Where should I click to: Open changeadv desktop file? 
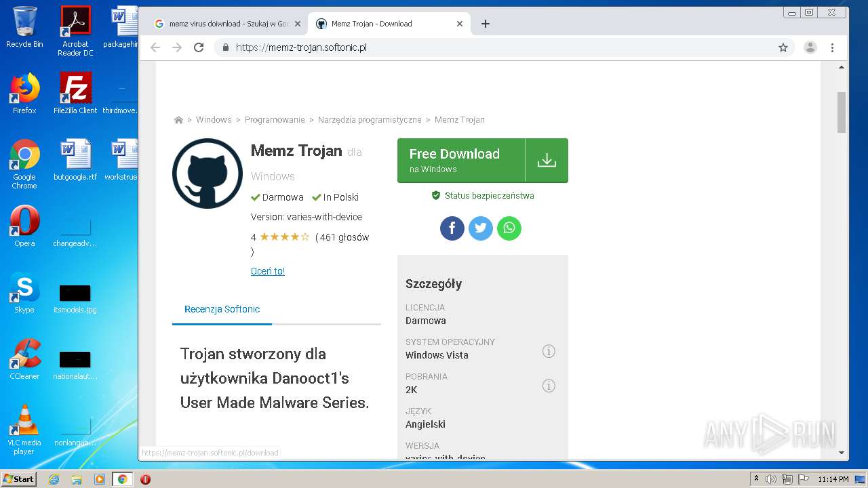(75, 234)
